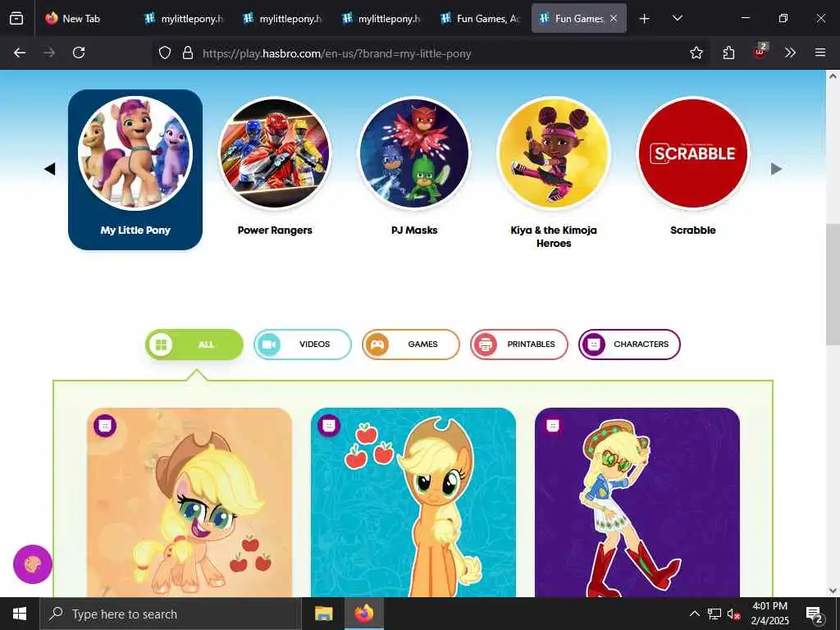Image resolution: width=840 pixels, height=630 pixels.
Task: Open the teal Applejack character card
Action: [413, 503]
